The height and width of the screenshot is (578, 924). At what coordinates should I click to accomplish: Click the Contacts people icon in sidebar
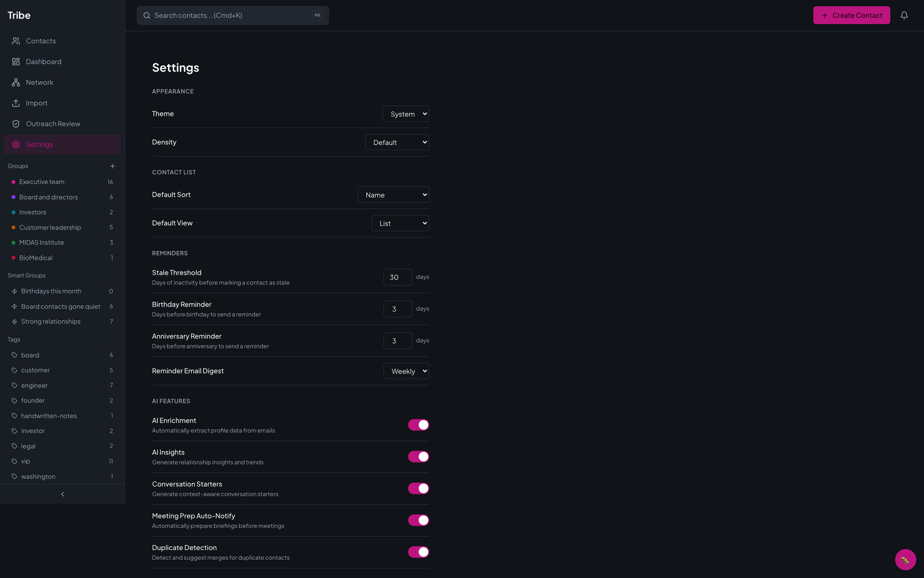pyautogui.click(x=16, y=41)
